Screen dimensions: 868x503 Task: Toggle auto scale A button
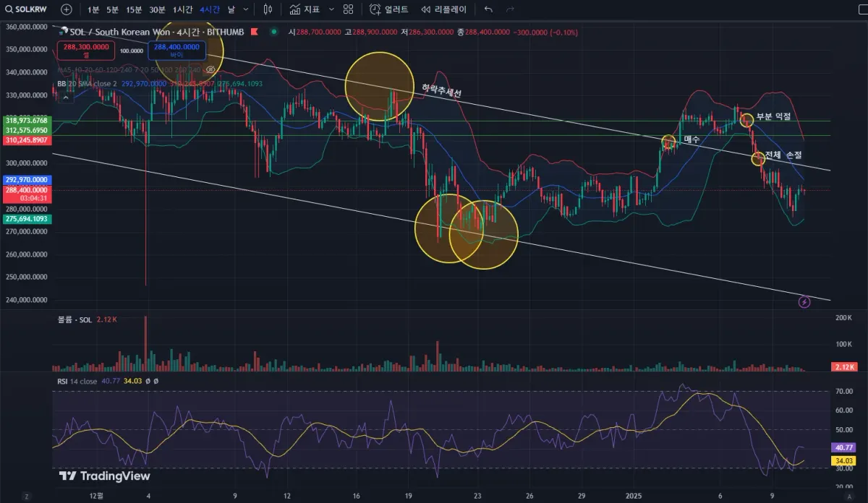[x=849, y=496]
